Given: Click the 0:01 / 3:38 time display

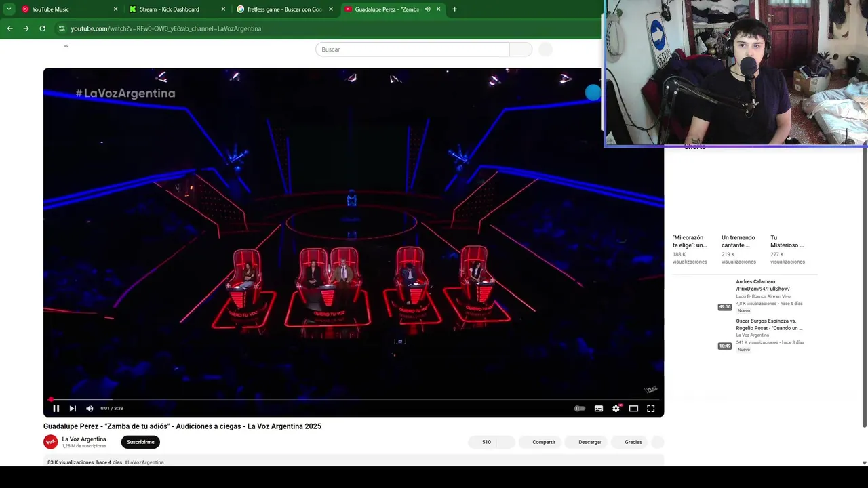Looking at the screenshot, I should 112,409.
